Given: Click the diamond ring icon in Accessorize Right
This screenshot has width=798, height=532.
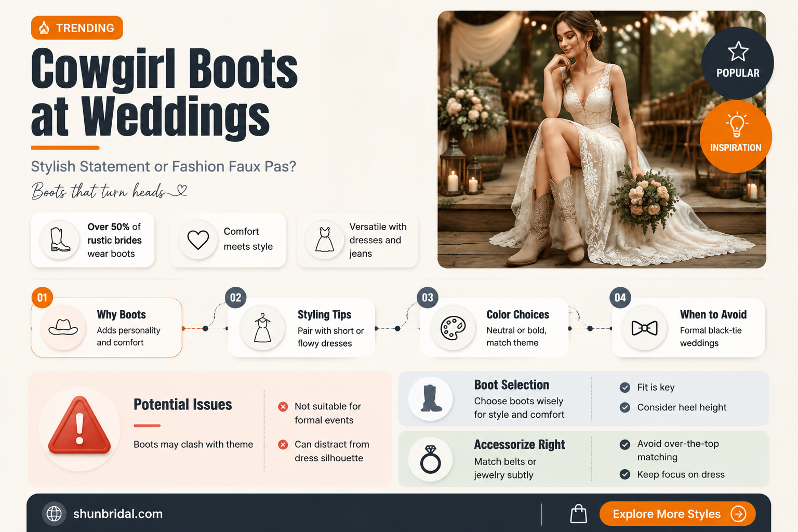Looking at the screenshot, I should [x=430, y=459].
